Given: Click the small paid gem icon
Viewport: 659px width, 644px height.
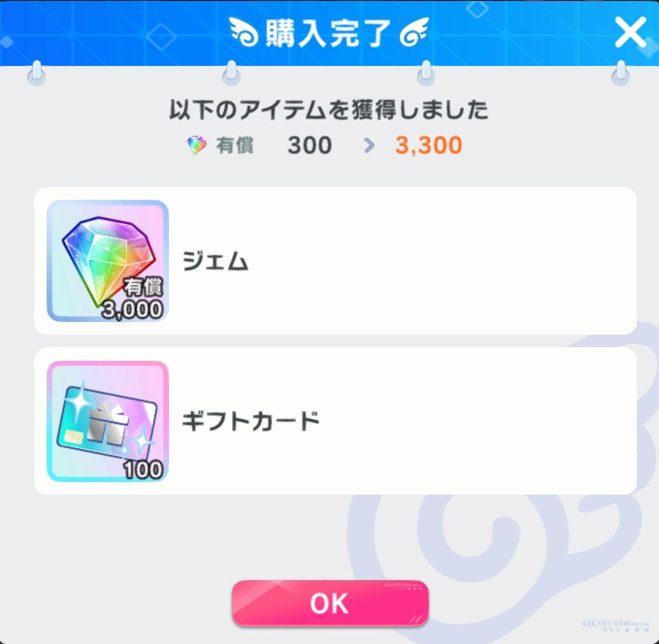Looking at the screenshot, I should click(x=196, y=145).
